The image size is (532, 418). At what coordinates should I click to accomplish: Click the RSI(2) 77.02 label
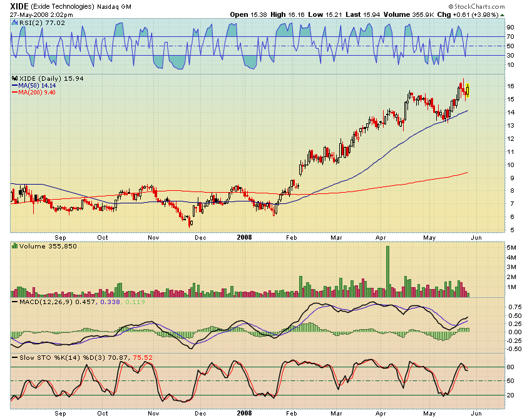click(42, 23)
